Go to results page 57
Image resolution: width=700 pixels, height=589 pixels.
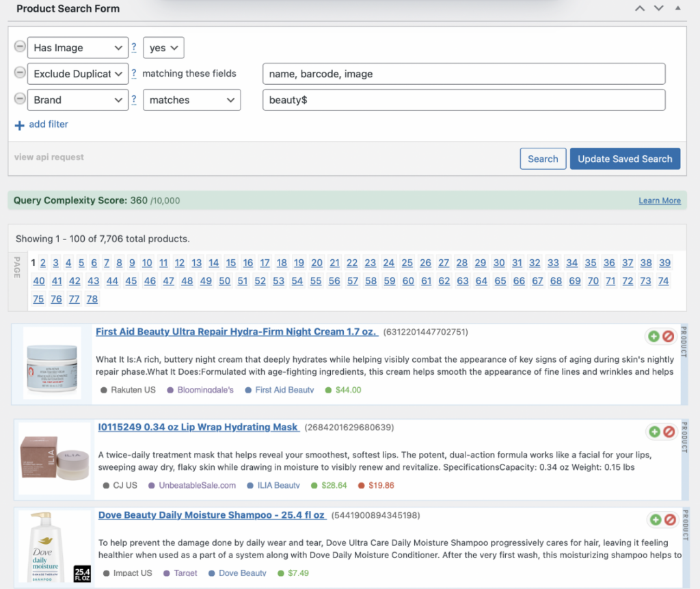pos(353,281)
